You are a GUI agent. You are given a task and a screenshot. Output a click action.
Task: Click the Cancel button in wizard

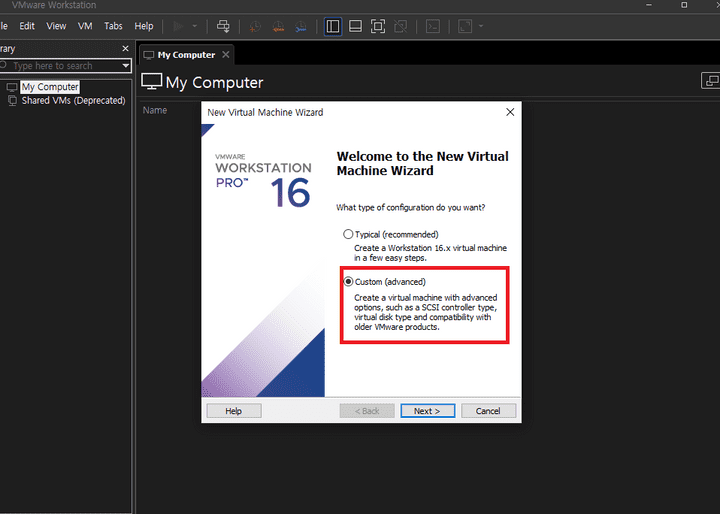point(488,411)
